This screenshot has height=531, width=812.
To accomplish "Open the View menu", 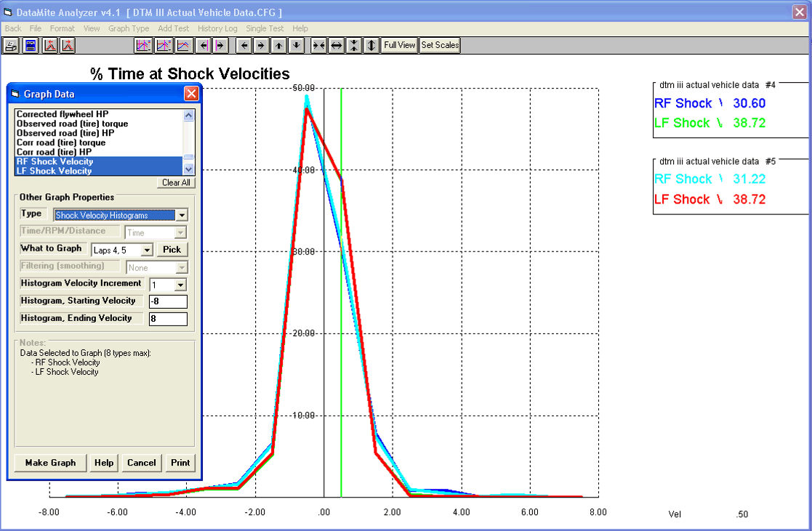I will click(92, 28).
